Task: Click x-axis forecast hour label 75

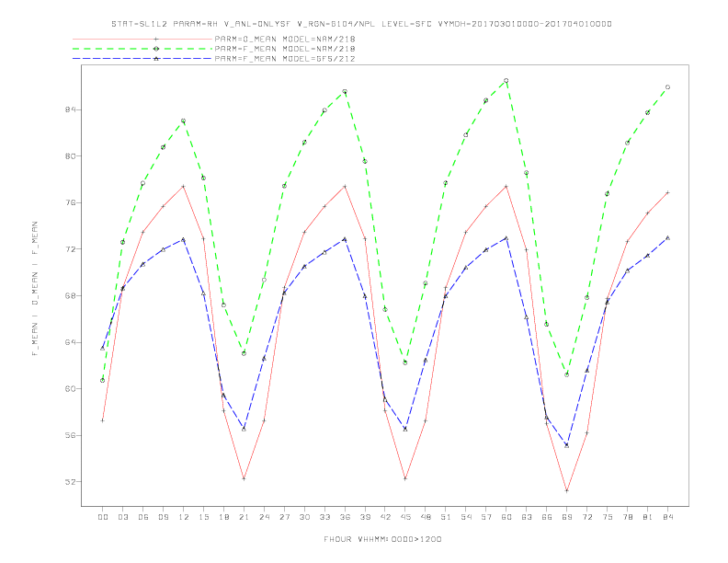Action: 608,517
